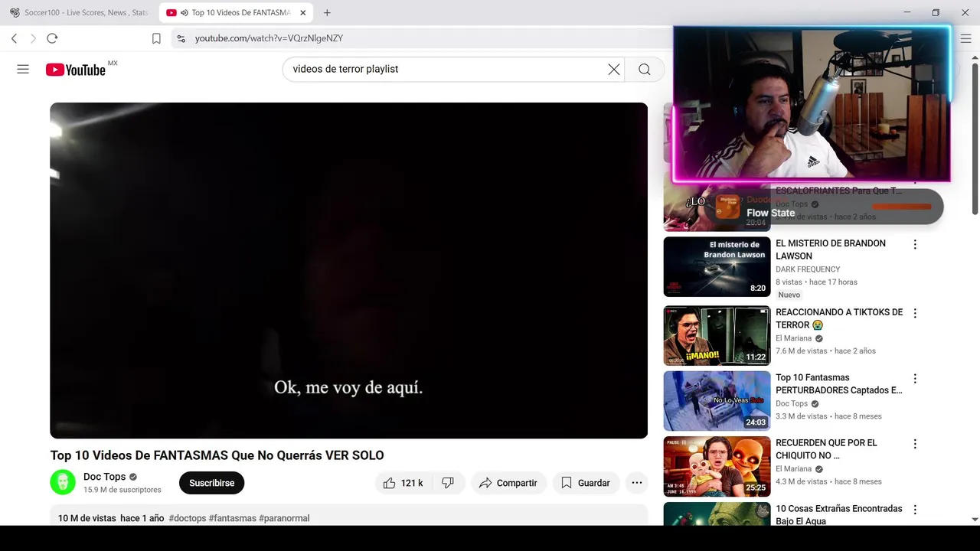Open the EL MISTERIO DE BRANDON LAWSON title
The height and width of the screenshot is (551, 980).
[831, 249]
